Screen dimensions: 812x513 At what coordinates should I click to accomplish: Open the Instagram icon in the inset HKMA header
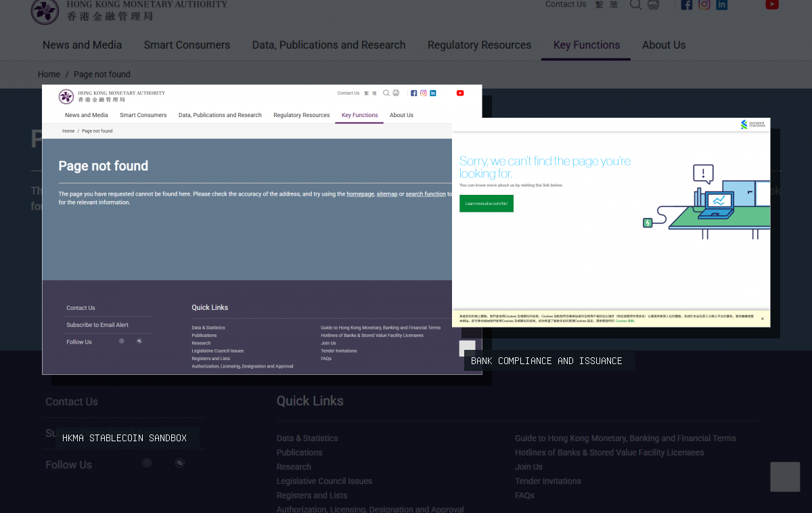tap(424, 93)
